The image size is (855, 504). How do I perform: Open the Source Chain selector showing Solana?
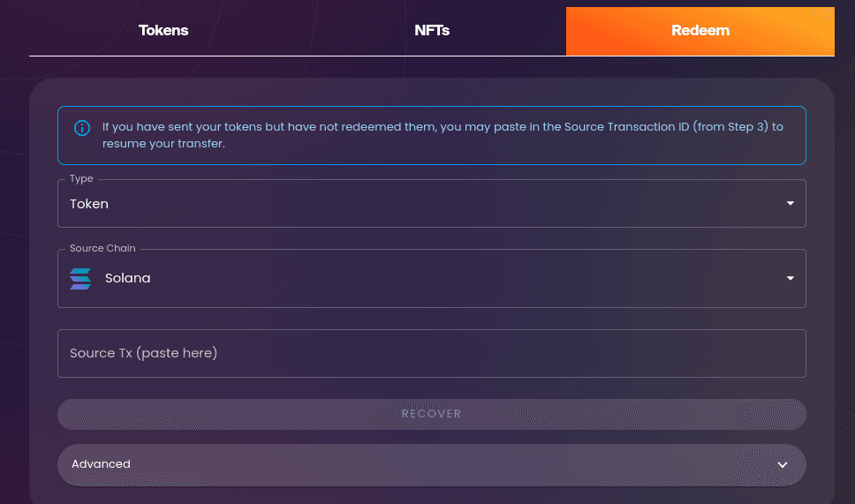pos(432,278)
